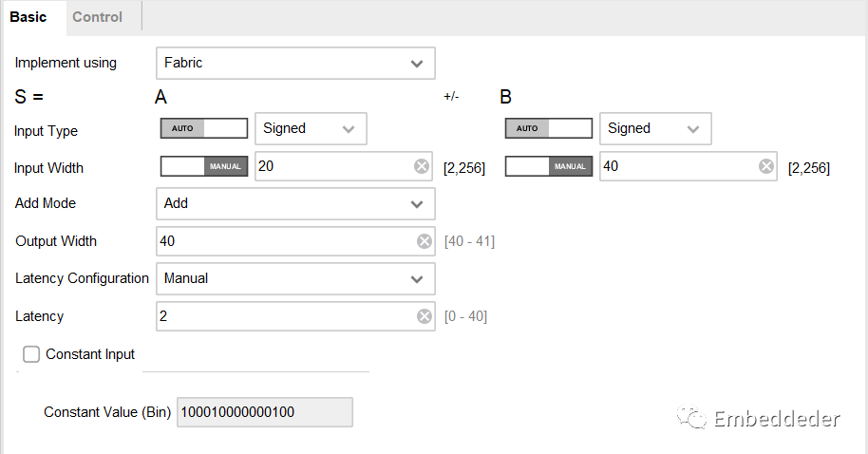Clear the Latency value
Screen dimensions: 868x454
(x=425, y=316)
